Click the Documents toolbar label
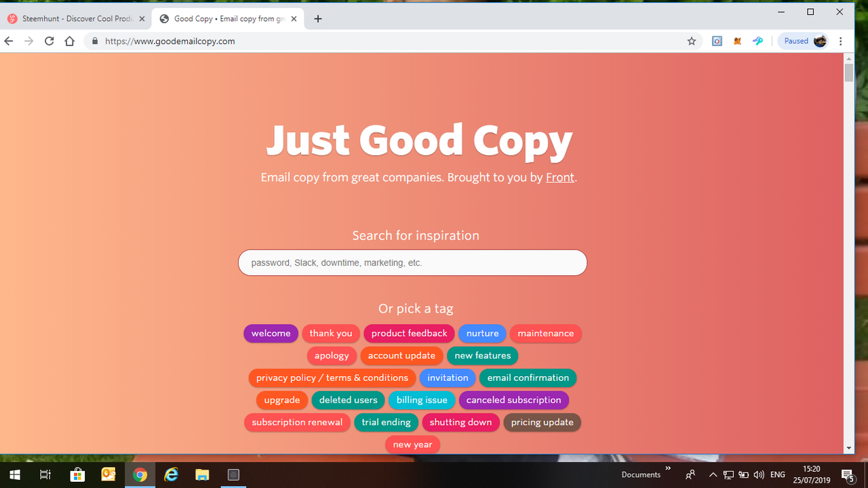Viewport: 868px width, 488px height. [641, 474]
